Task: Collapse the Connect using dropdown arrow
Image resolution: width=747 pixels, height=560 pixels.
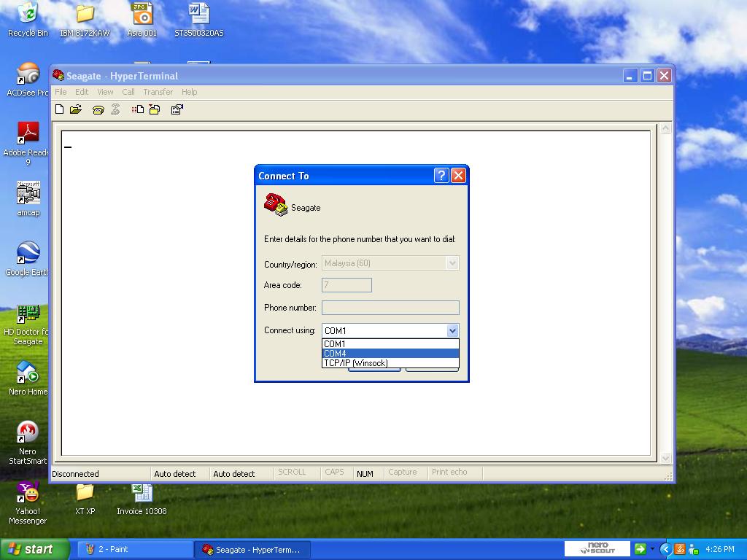Action: [452, 330]
